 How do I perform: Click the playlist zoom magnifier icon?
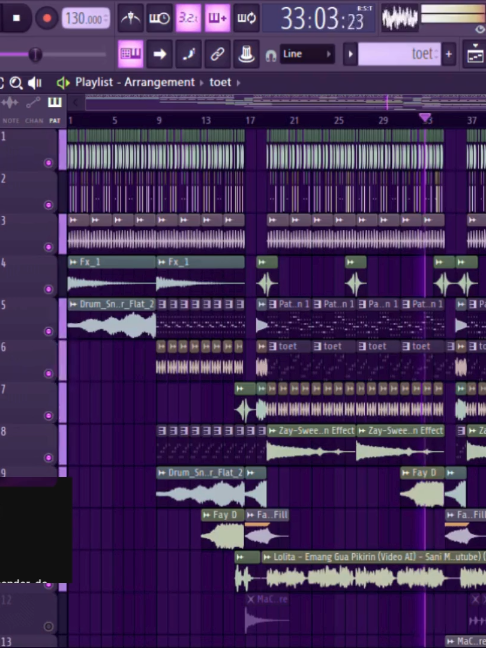click(16, 83)
